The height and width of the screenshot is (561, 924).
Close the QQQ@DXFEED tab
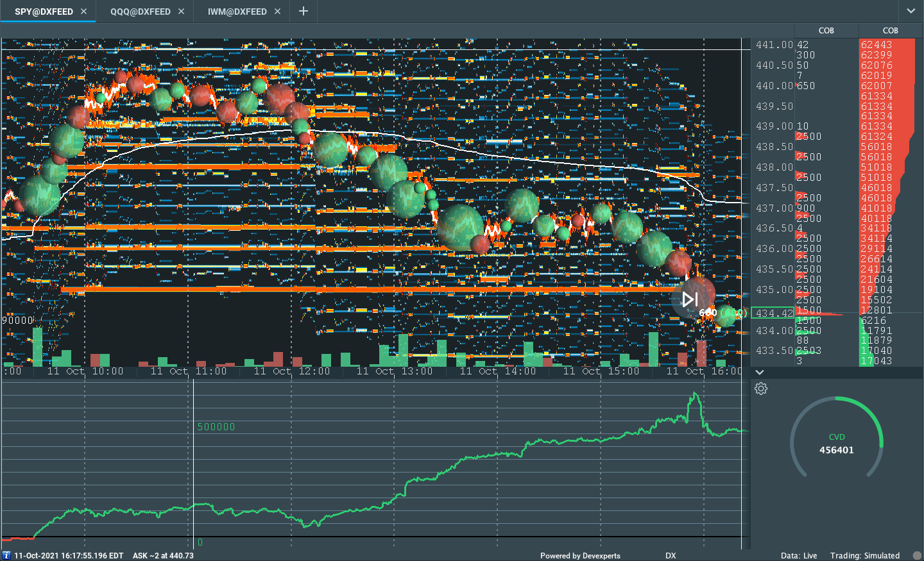pos(182,12)
